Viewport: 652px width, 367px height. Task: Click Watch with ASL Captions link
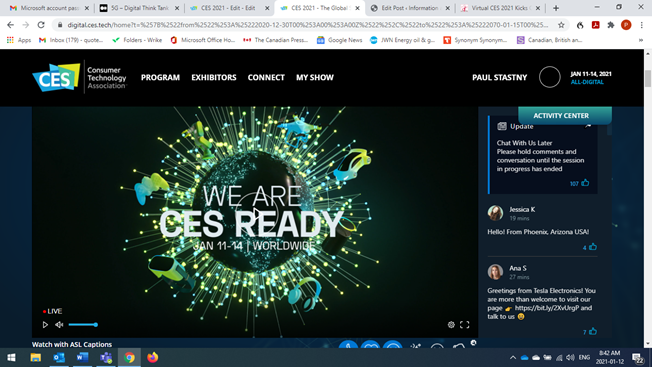[x=72, y=344]
